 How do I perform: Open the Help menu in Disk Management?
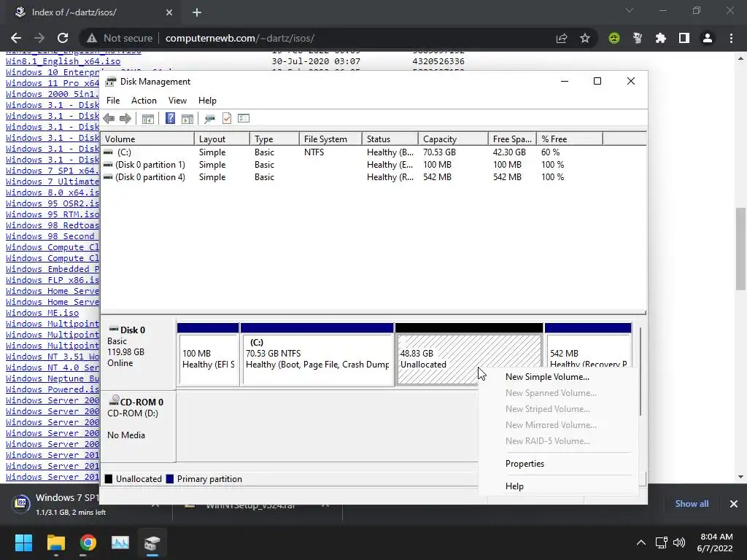click(x=207, y=101)
